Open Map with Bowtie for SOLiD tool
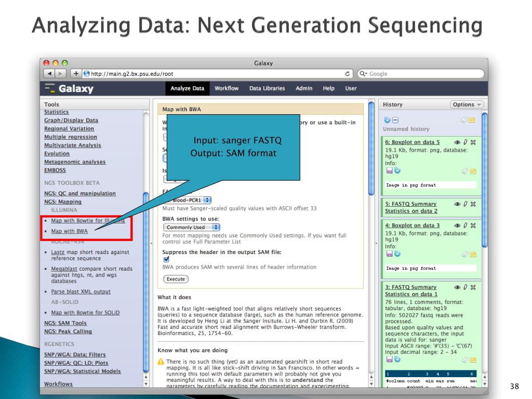532x399 pixels. tap(85, 312)
